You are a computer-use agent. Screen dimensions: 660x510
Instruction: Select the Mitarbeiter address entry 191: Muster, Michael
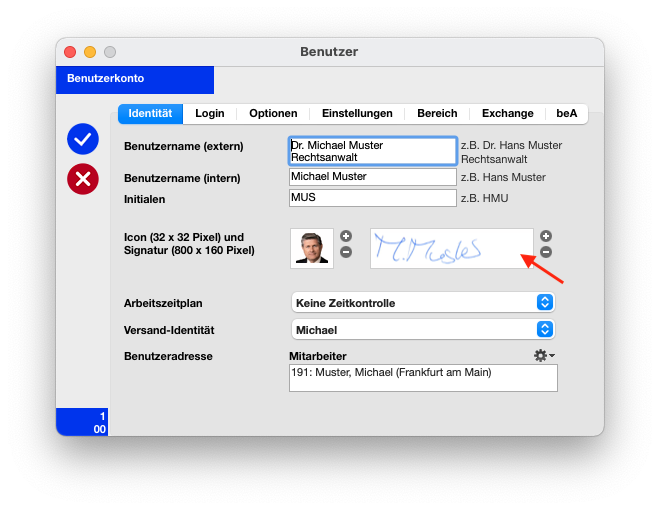pyautogui.click(x=423, y=378)
